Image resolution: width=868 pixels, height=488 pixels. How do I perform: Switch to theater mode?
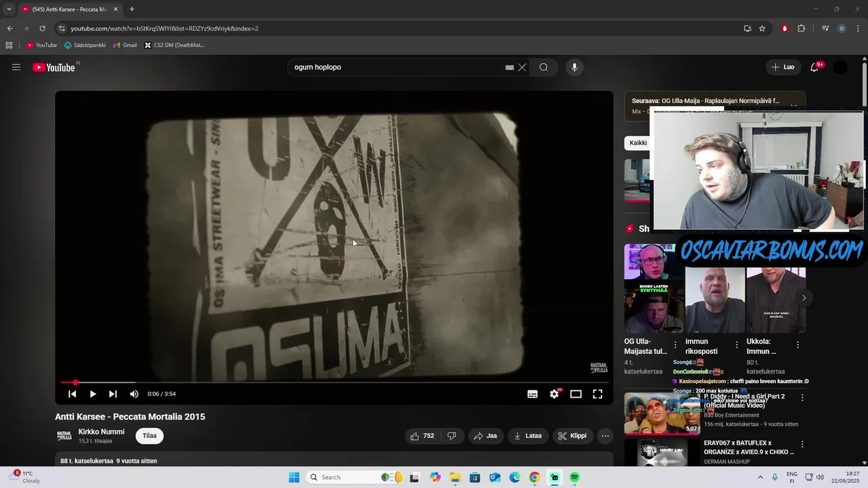click(576, 394)
